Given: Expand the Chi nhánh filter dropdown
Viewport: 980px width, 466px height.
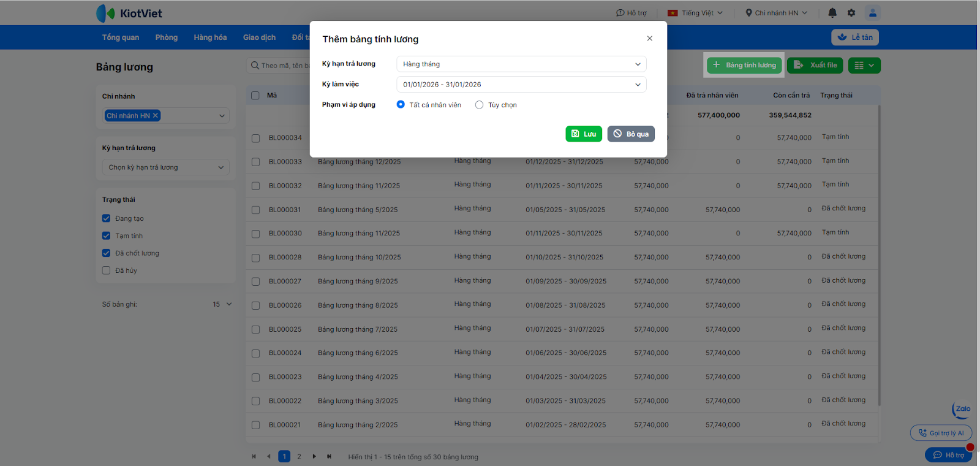Looking at the screenshot, I should [x=222, y=116].
